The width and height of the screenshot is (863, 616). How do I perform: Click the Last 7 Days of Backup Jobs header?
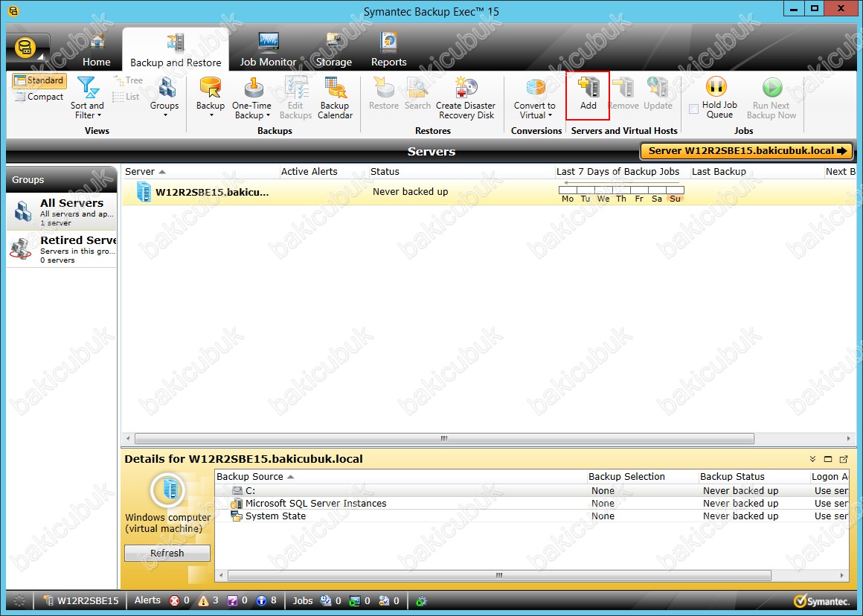(623, 172)
